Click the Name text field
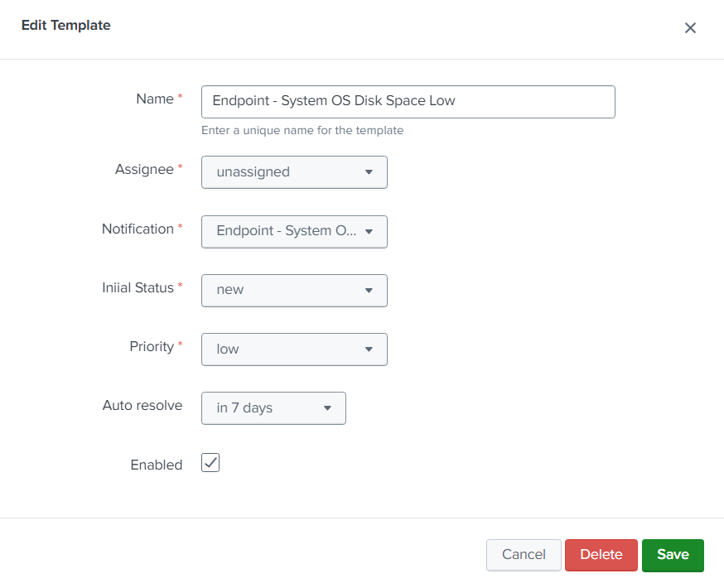The width and height of the screenshot is (724, 588). point(408,102)
